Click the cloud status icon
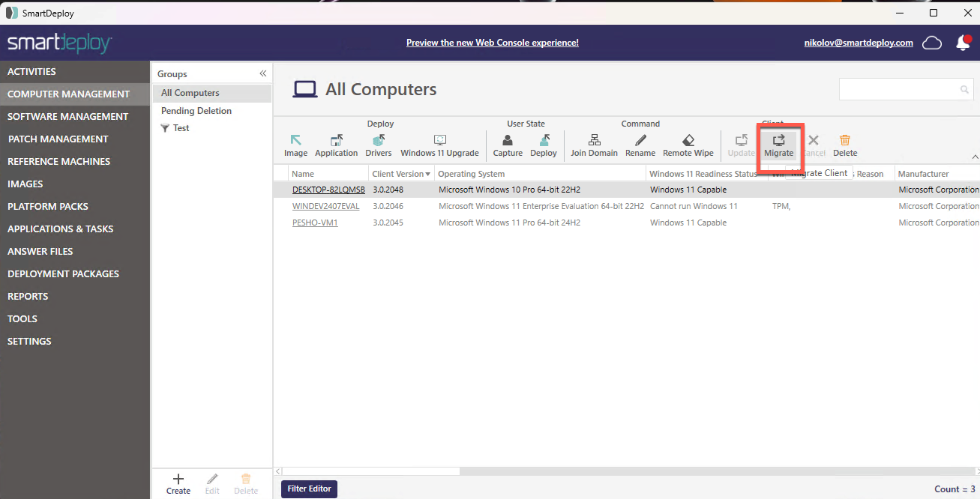This screenshot has width=980, height=499. point(932,43)
